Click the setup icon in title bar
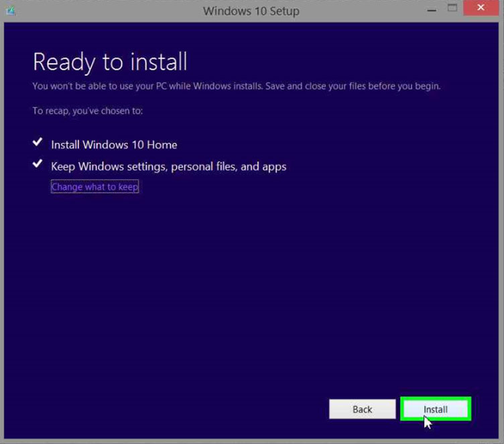This screenshot has width=504, height=444. click(10, 11)
